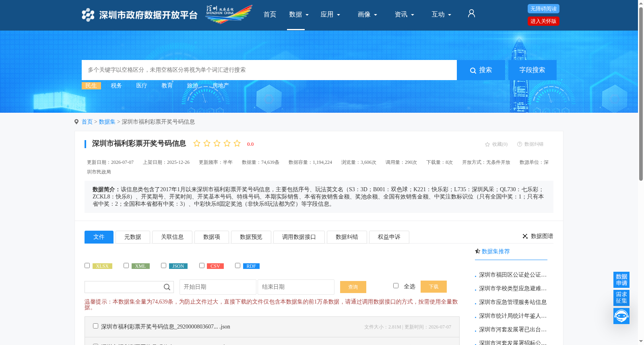644x345 pixels.
Task: Select the 旅游 keyword tag
Action: pos(192,86)
